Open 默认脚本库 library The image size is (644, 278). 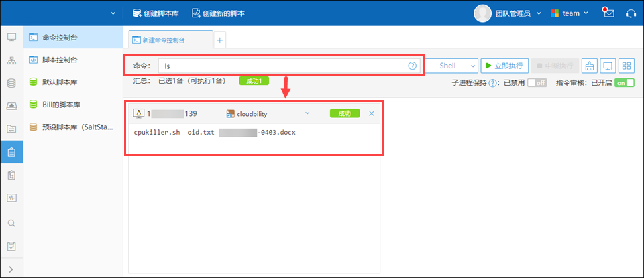point(73,82)
